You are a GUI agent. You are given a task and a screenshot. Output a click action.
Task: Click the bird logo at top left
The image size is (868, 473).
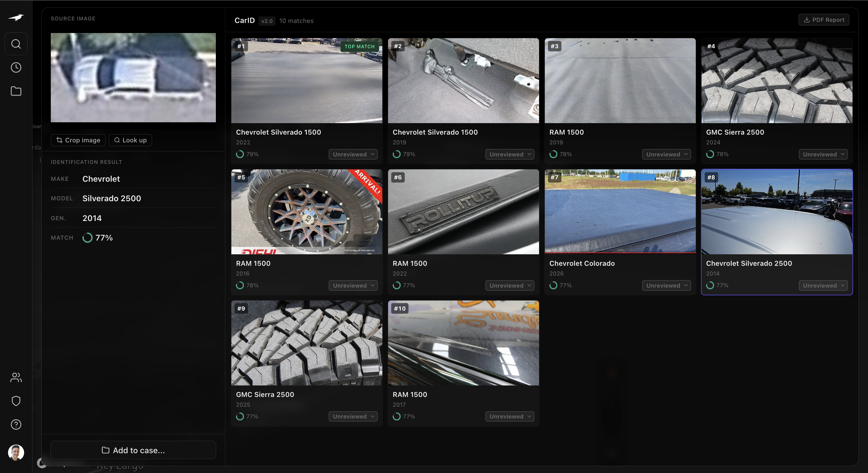16,18
